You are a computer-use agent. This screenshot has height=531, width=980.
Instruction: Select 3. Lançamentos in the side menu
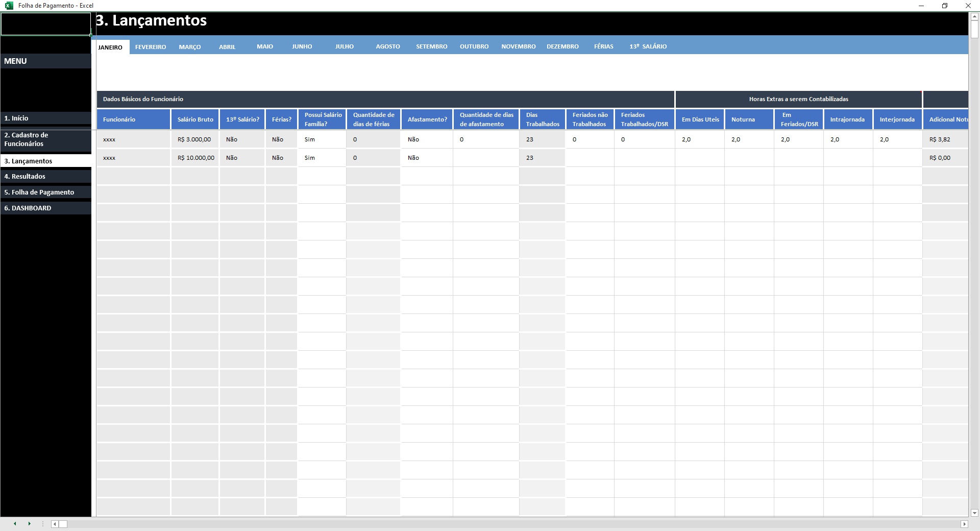point(46,161)
